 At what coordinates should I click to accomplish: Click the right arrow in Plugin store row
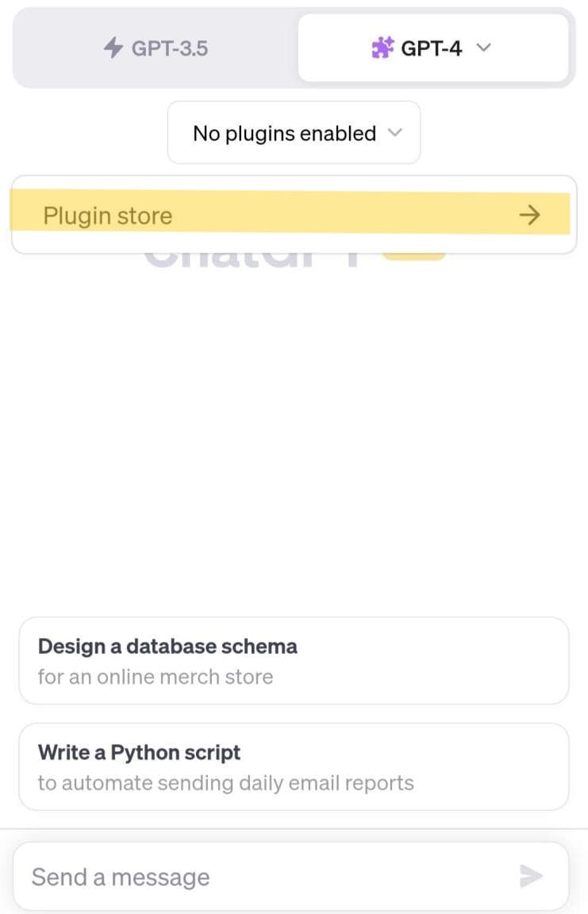point(530,215)
